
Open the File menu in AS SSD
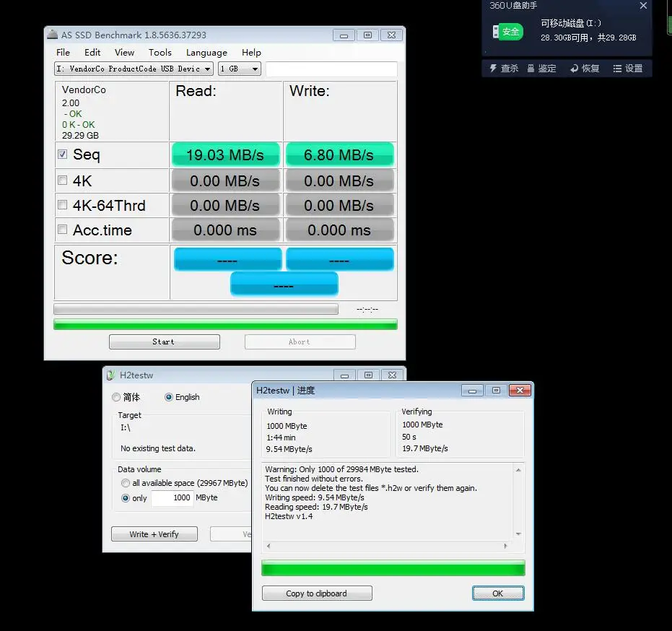tap(63, 52)
